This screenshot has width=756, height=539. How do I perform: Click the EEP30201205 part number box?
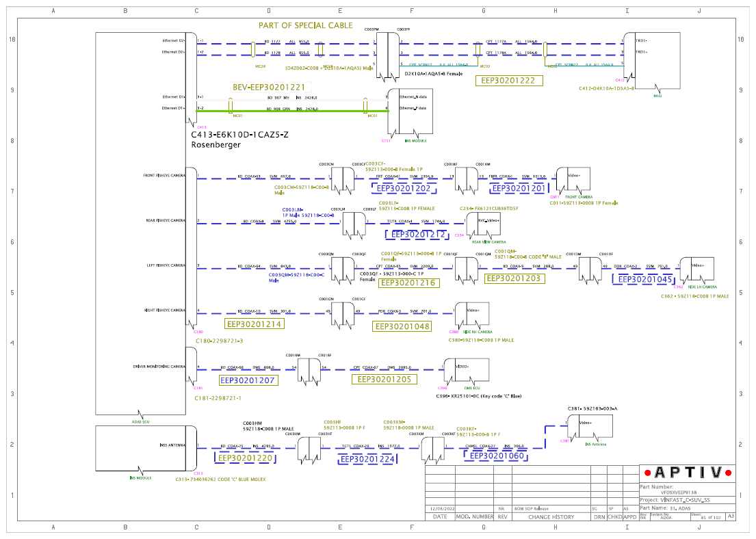pyautogui.click(x=384, y=380)
